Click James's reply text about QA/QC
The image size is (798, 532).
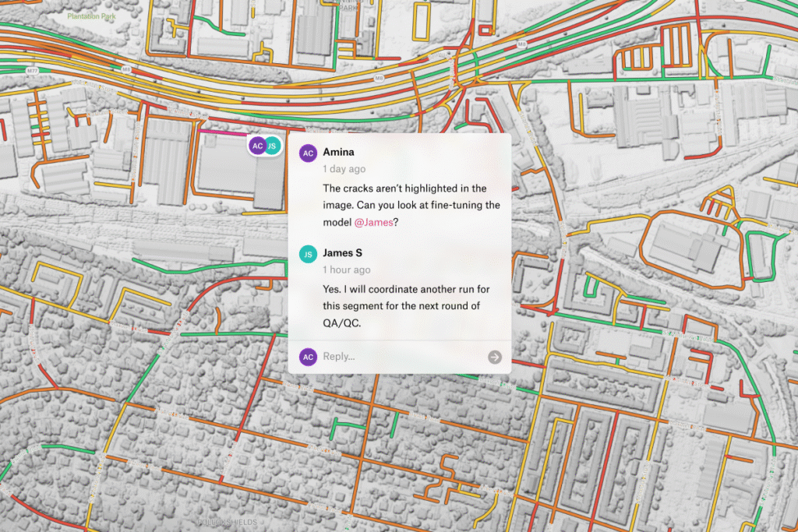[x=406, y=306]
